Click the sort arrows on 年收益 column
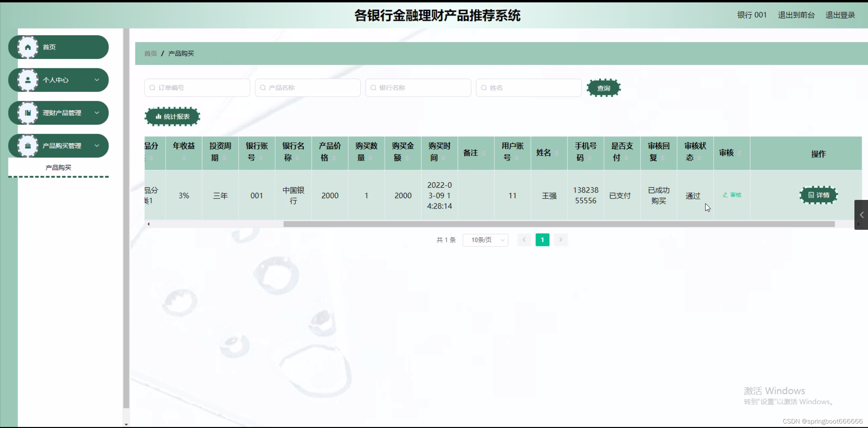This screenshot has height=428, width=868. [184, 158]
